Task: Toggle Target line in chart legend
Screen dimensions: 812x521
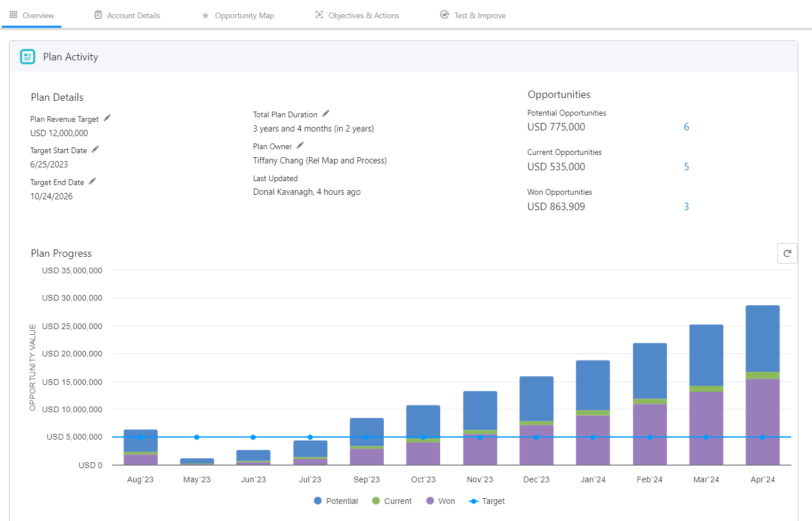Action: point(487,501)
